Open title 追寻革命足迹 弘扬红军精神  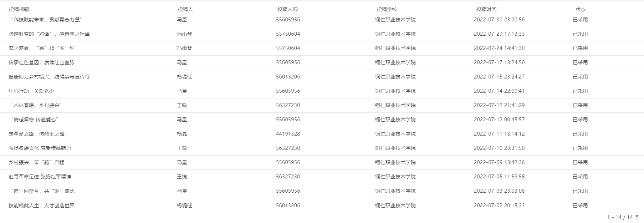point(40,177)
